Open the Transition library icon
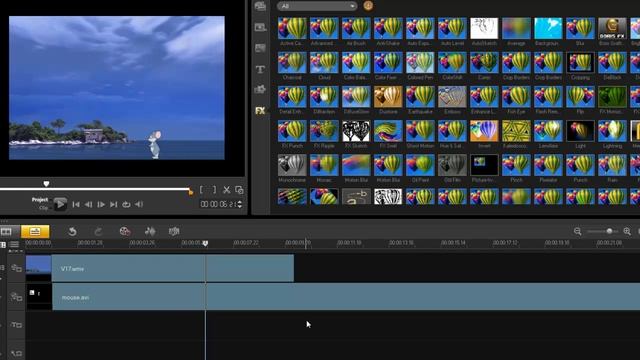 (x=260, y=48)
